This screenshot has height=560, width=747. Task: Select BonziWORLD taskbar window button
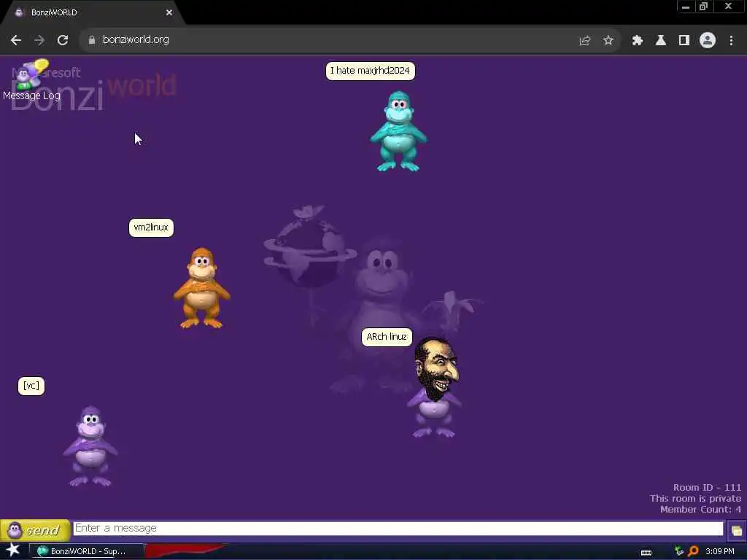[x=87, y=551]
